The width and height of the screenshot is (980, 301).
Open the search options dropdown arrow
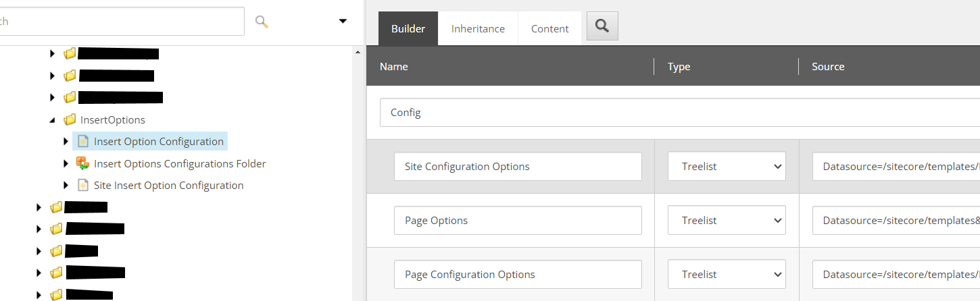(x=343, y=22)
